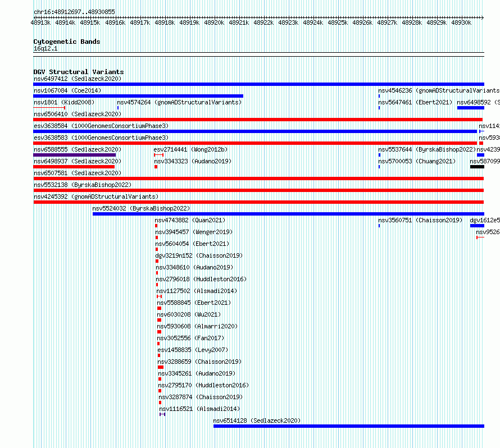The width and height of the screenshot is (500, 448).
Task: Open esv3638584 1000GenomesConsortiumPhase3 label
Action: (101, 126)
